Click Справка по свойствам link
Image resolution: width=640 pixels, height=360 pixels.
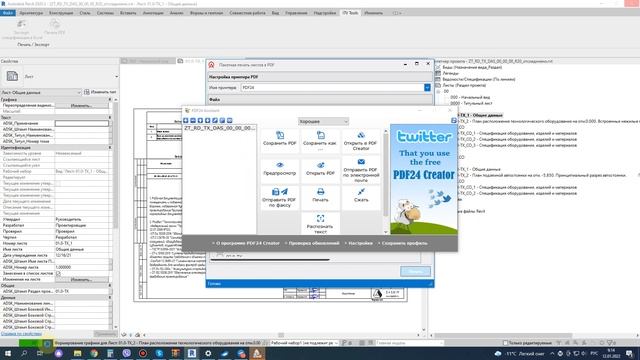point(21,333)
